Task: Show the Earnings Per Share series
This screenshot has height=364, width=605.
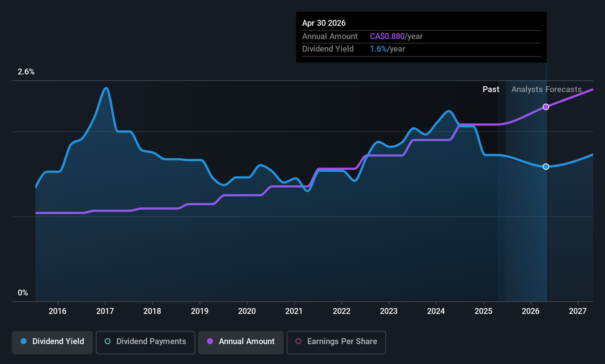Action: pos(336,342)
